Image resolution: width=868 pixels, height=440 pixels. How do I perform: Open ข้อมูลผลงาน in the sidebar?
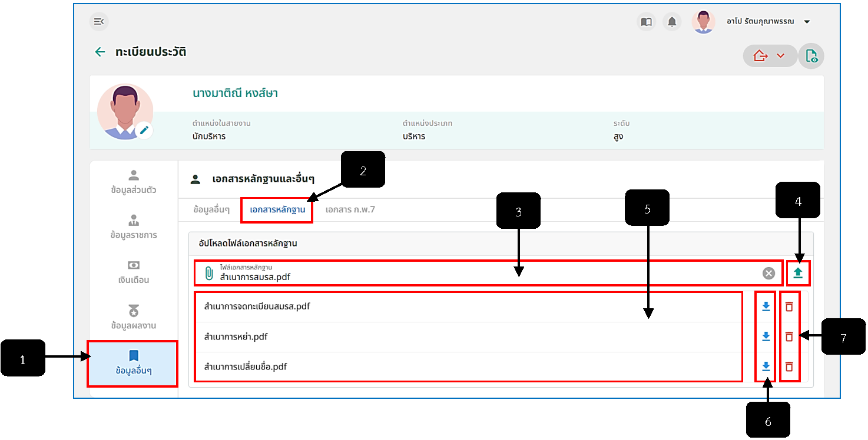pyautogui.click(x=134, y=318)
